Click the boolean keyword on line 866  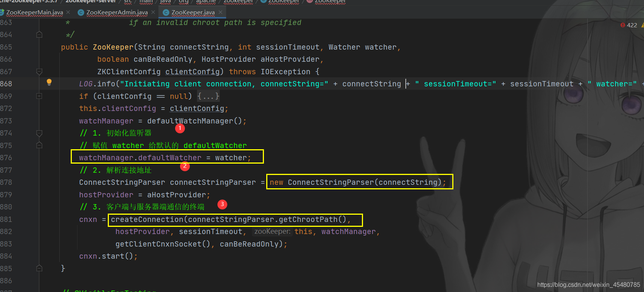113,59
